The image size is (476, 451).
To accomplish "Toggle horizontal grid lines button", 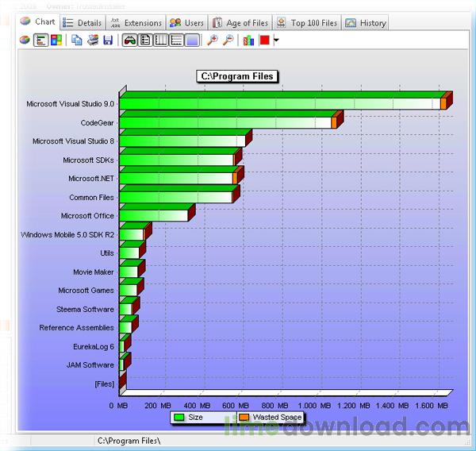I will 177,40.
